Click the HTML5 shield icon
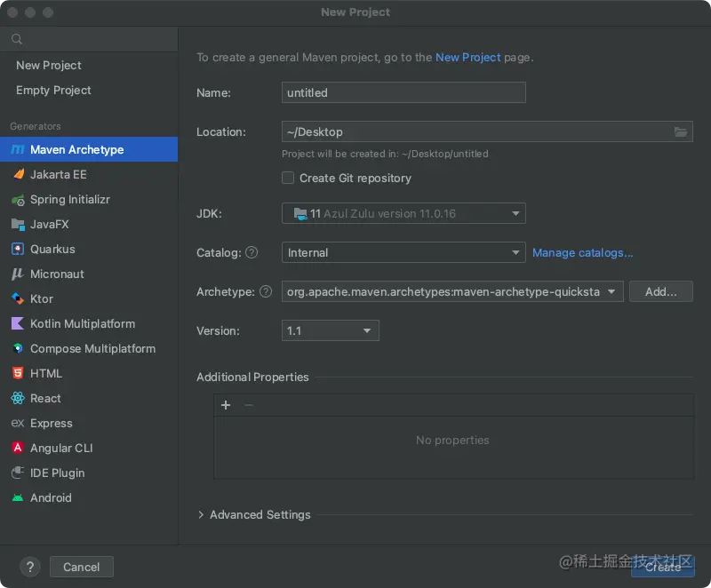The height and width of the screenshot is (588, 711). click(x=18, y=373)
